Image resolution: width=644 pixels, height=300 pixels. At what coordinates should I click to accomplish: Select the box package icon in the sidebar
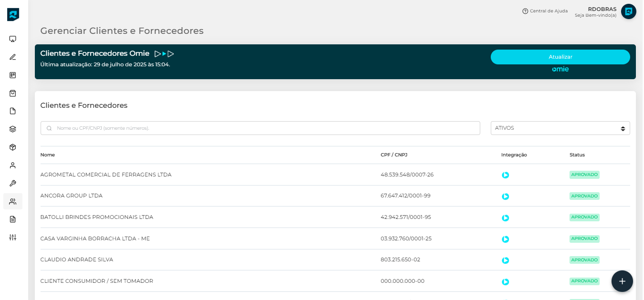(x=13, y=147)
